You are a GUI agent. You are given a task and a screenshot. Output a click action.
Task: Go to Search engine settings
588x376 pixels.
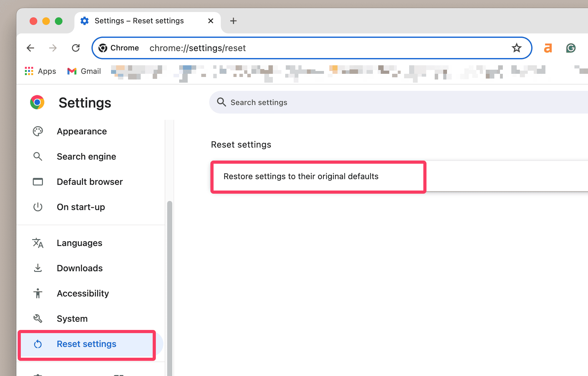(x=86, y=156)
